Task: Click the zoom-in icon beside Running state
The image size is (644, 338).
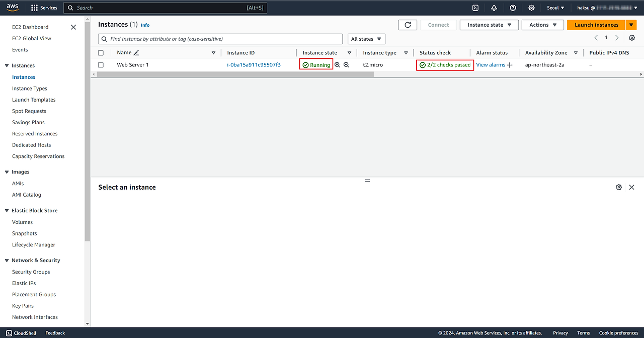Action: [x=338, y=65]
